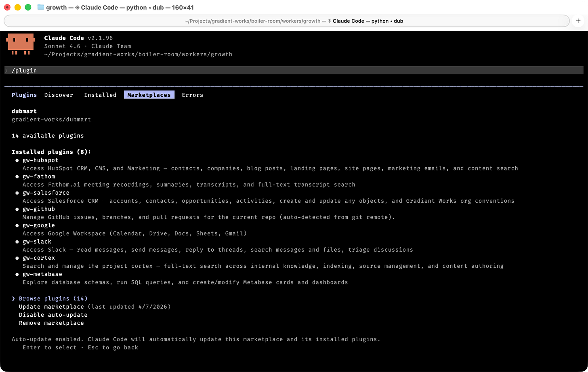Choose Disable auto-update option
588x372 pixels.
(53, 315)
